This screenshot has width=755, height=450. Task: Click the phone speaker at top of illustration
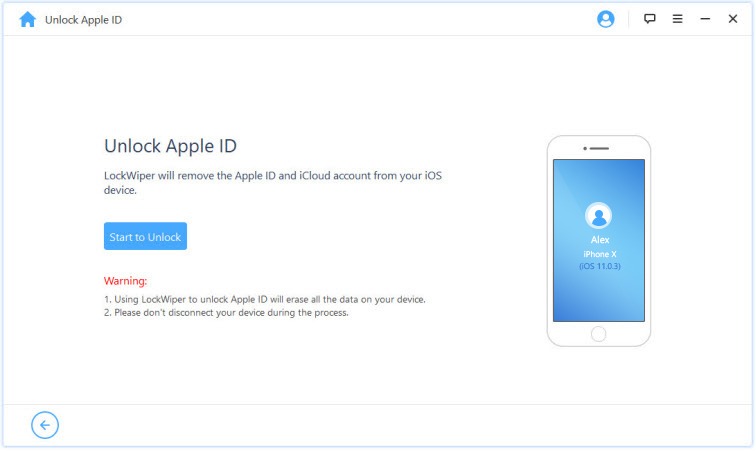598,148
